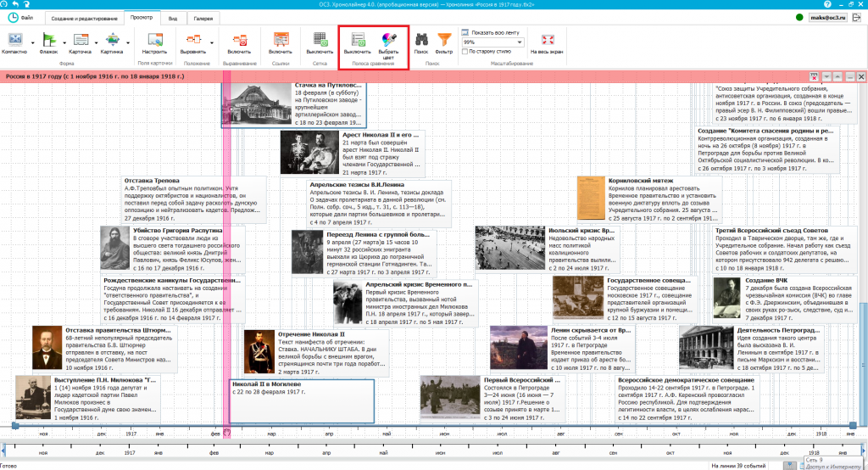Open the Создание ВЧК event card
The height and width of the screenshot is (470, 868).
point(784,299)
